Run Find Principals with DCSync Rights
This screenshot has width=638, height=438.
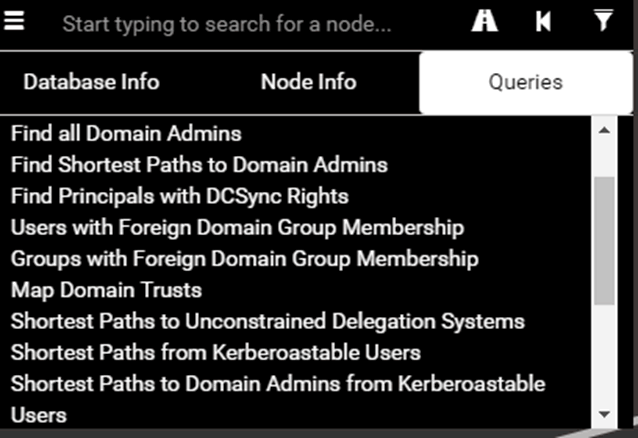pos(179,196)
